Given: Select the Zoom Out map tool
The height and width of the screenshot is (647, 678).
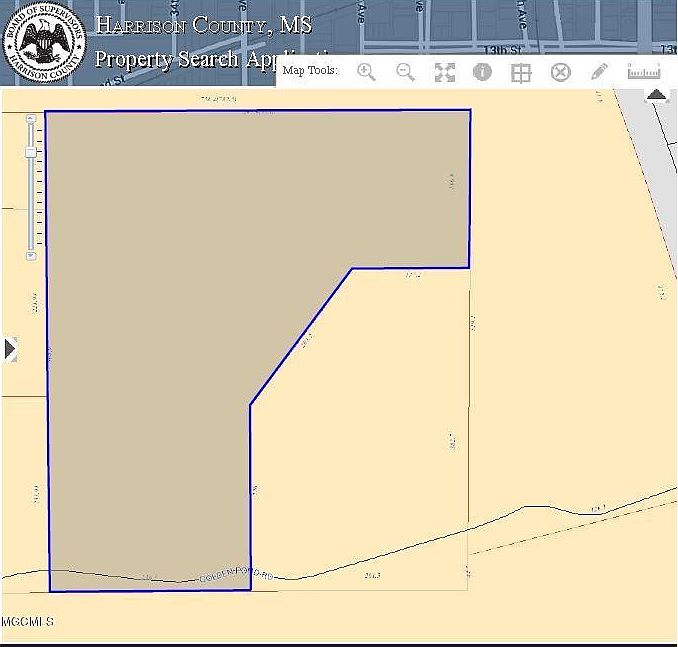Looking at the screenshot, I should point(405,72).
